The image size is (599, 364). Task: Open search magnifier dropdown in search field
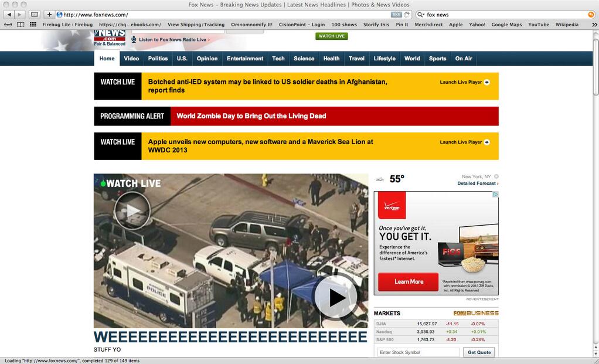click(421, 15)
